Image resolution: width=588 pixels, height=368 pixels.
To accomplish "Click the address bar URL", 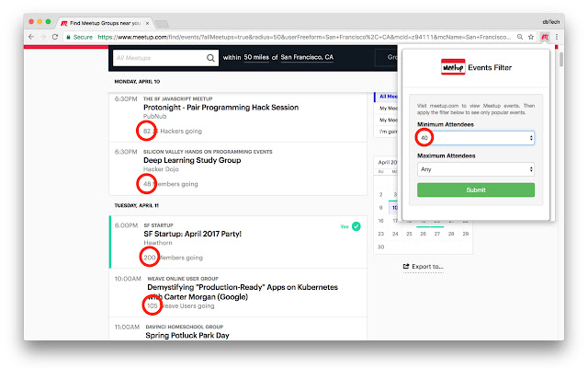I will (304, 37).
